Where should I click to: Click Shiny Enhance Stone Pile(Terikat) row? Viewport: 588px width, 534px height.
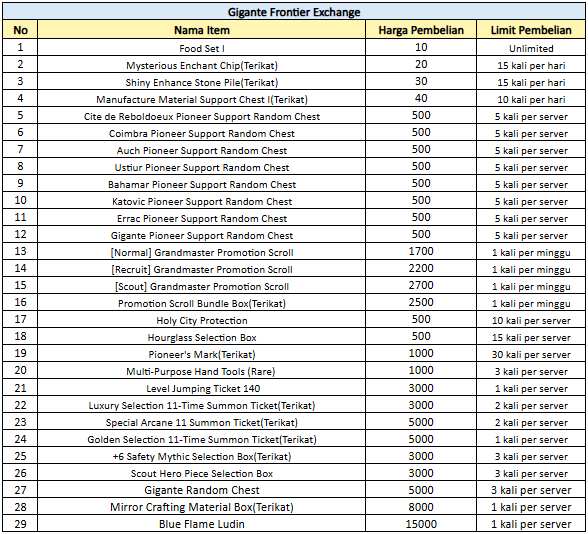coord(294,82)
